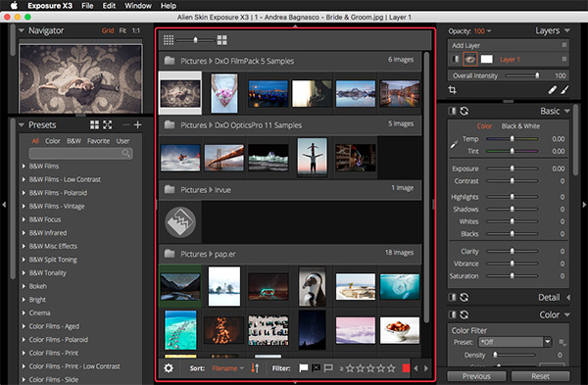Open the Opacity value dropdown
The height and width of the screenshot is (385, 588).
482,31
